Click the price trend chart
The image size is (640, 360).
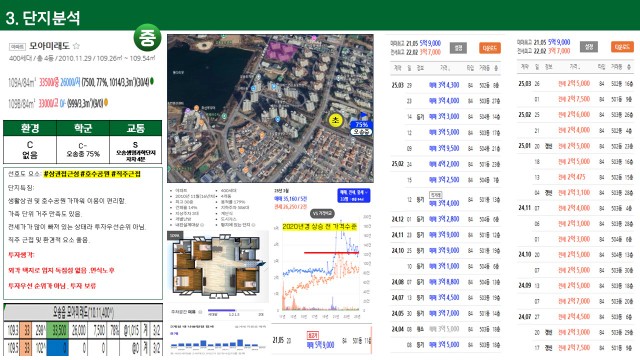pos(321,268)
